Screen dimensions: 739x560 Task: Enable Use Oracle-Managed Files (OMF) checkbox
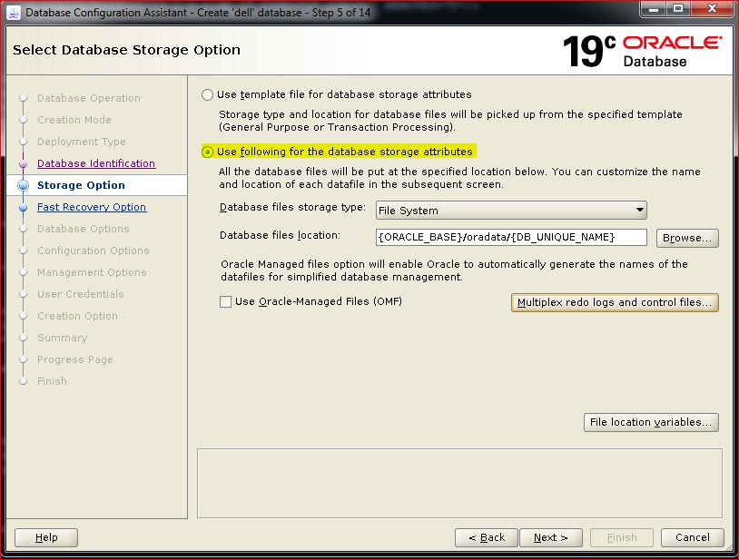(x=226, y=302)
